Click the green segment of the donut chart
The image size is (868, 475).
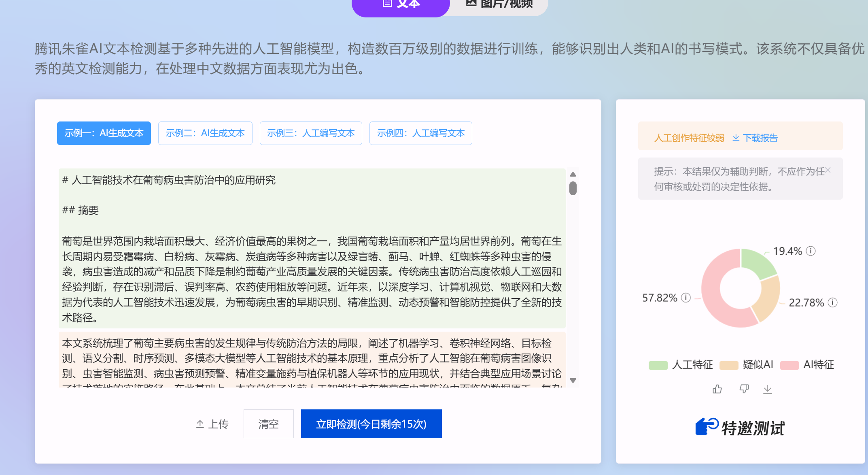coord(757,264)
